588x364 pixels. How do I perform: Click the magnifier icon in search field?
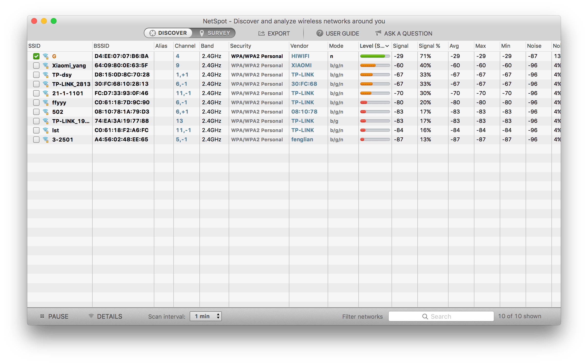[425, 316]
